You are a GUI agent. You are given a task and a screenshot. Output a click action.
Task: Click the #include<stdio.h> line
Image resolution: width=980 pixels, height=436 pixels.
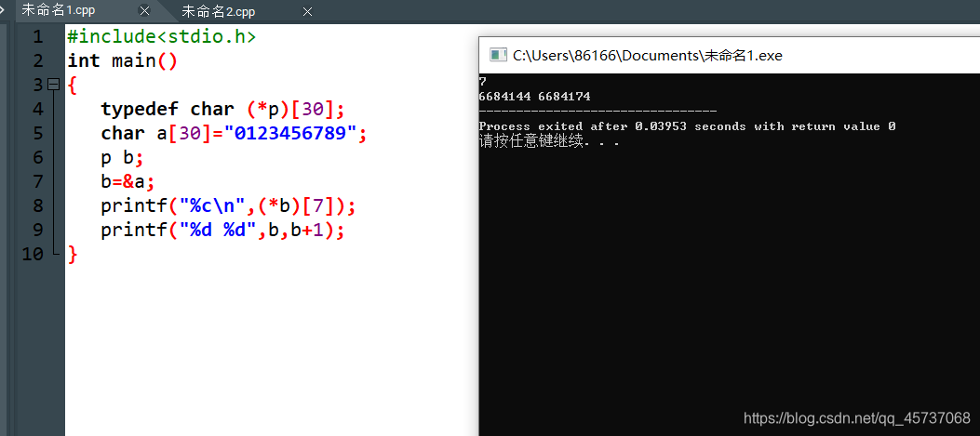click(161, 37)
